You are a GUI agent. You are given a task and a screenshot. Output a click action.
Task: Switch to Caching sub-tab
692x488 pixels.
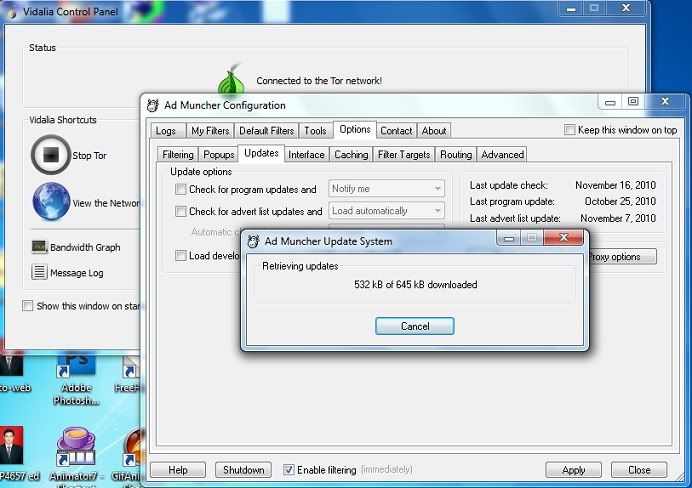[351, 154]
